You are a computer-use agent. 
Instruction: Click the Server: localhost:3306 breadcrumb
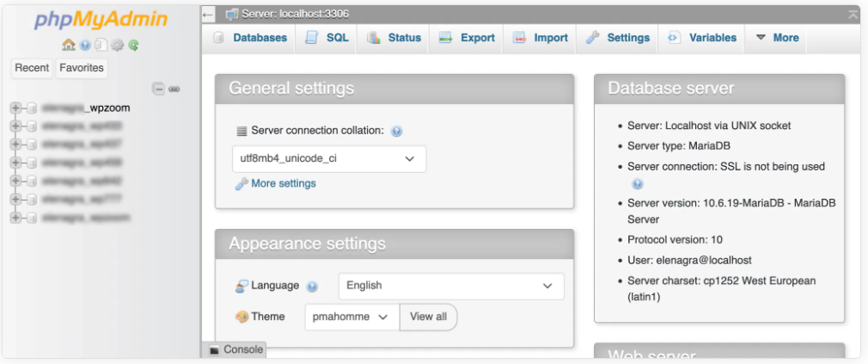[295, 14]
